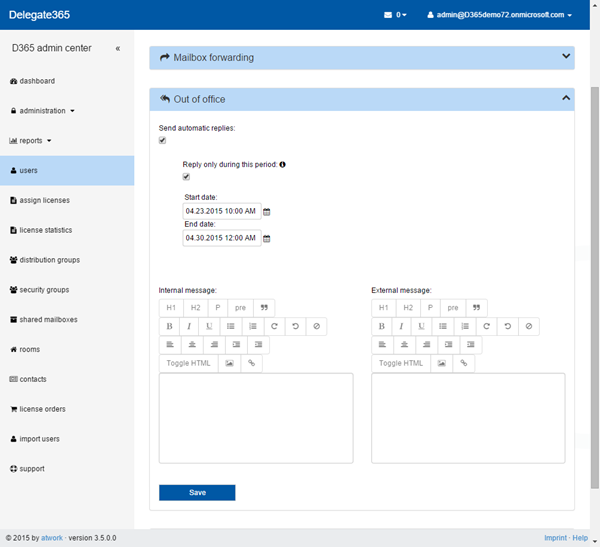Image resolution: width=600 pixels, height=547 pixels.
Task: Click the mail notifications icon in header
Action: pyautogui.click(x=390, y=15)
